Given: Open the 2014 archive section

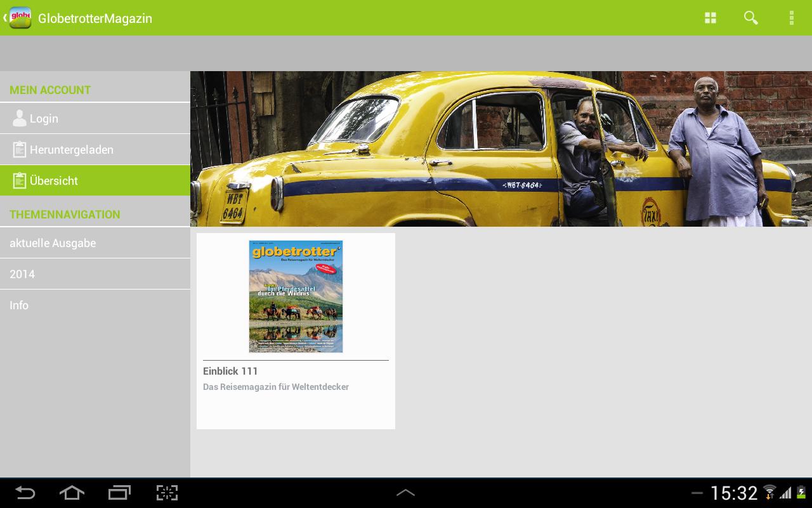Looking at the screenshot, I should tap(22, 274).
